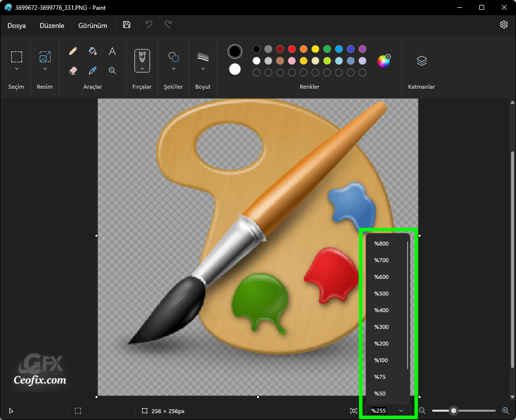Open the Edit colors wheel
The height and width of the screenshot is (420, 516).
384,60
